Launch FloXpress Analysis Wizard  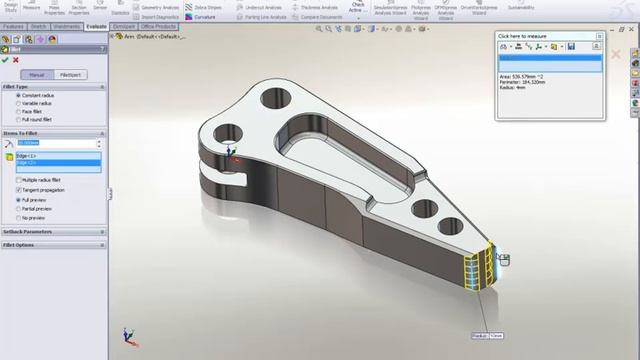tap(420, 10)
